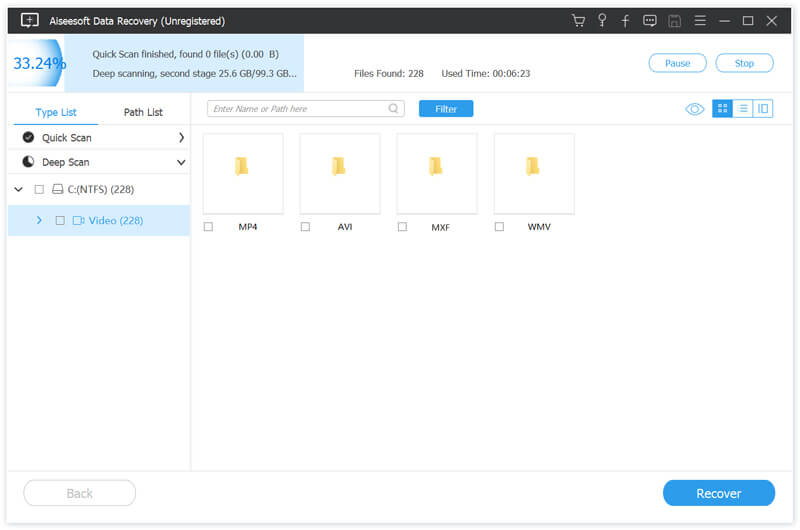The height and width of the screenshot is (530, 800).
Task: Switch to list view mode
Action: coord(743,108)
